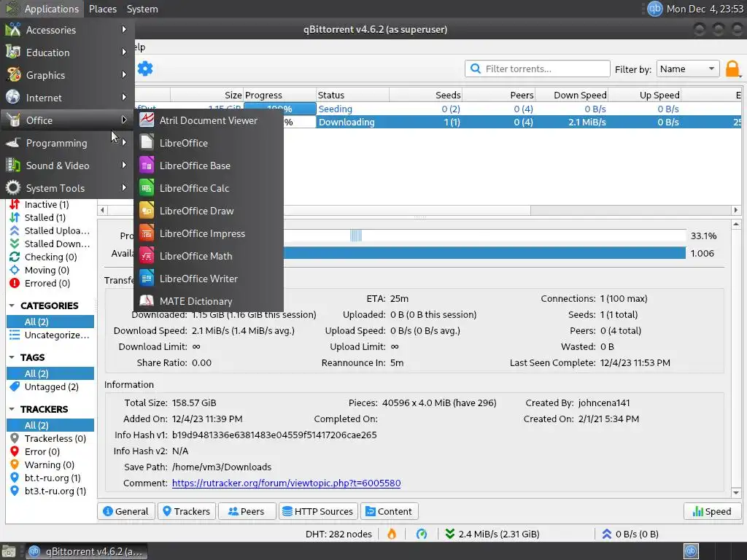
Task: Select the Moving (0) status filter
Action: pyautogui.click(x=47, y=270)
